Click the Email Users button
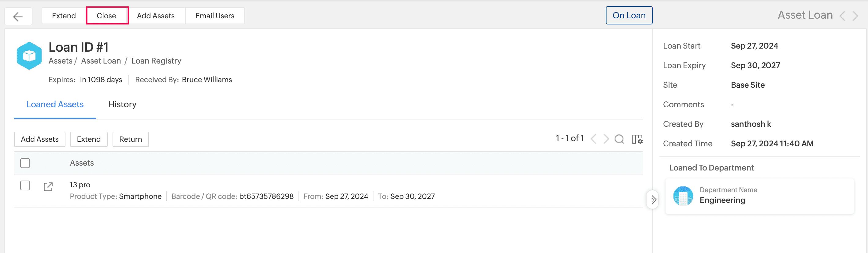This screenshot has width=868, height=253. coord(215,16)
